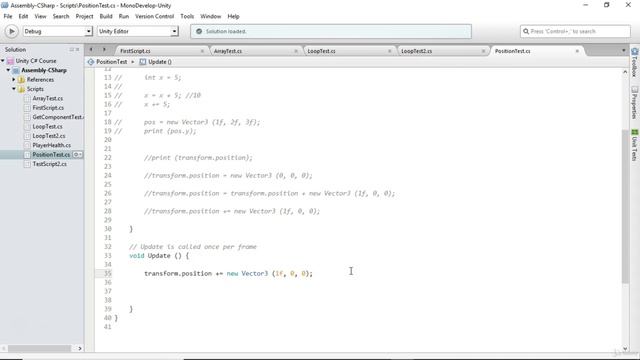Collapse the Unity C# Course solution node

point(3,61)
